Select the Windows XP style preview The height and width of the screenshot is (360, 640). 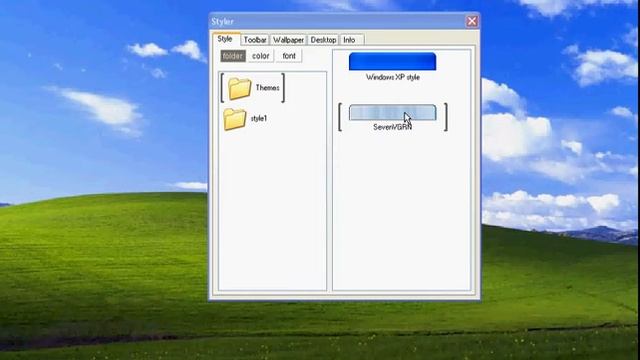click(x=392, y=61)
